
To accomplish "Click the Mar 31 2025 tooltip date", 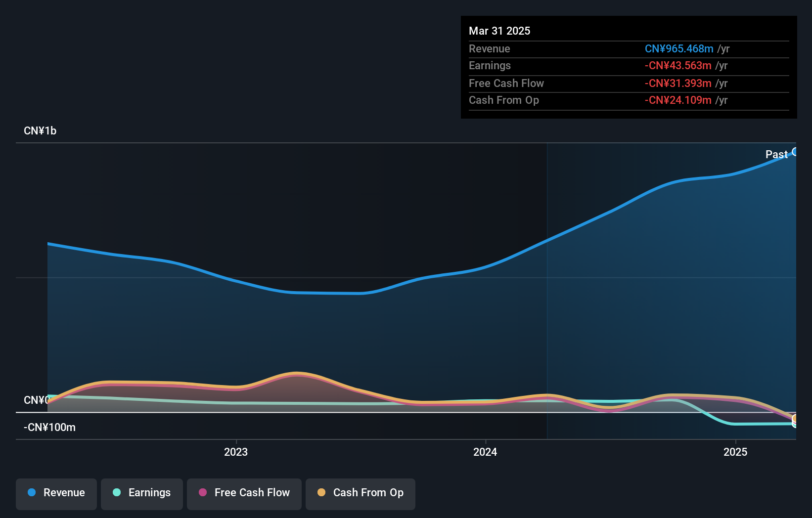I will 499,31.
